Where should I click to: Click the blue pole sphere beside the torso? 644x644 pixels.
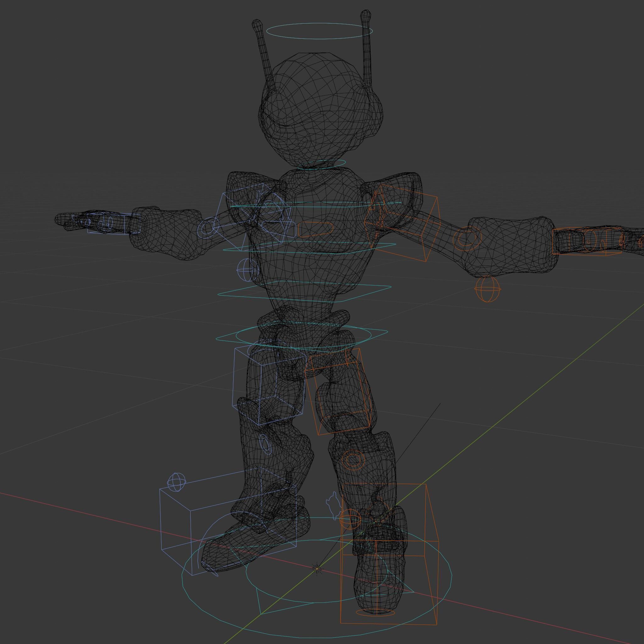[247, 270]
